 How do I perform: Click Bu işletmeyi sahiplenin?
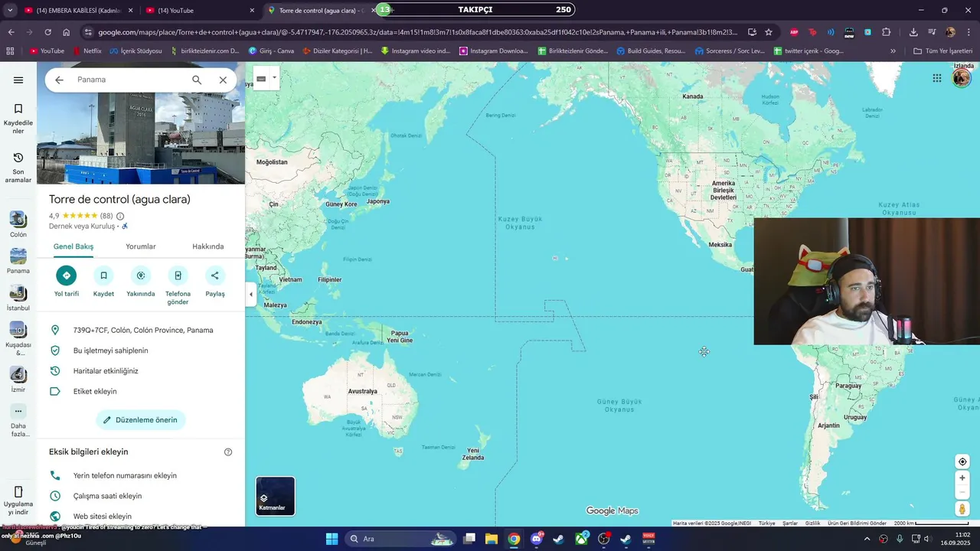[141, 350]
